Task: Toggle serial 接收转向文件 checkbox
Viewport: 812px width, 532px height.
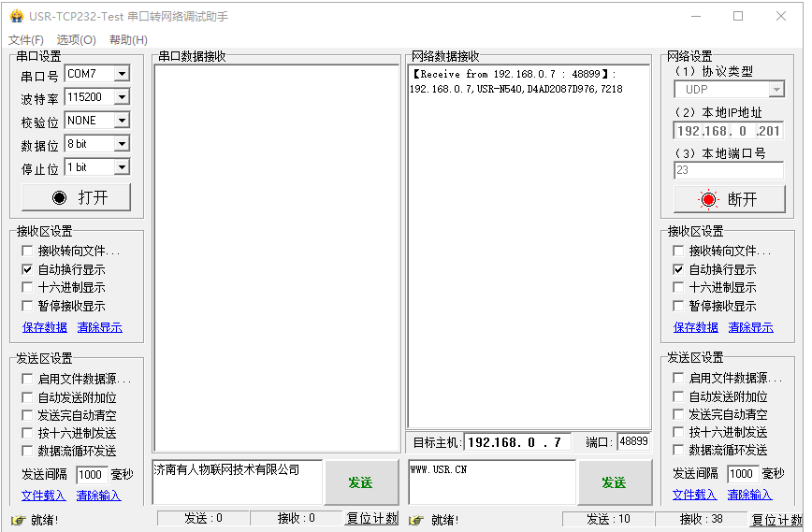Action: click(27, 251)
